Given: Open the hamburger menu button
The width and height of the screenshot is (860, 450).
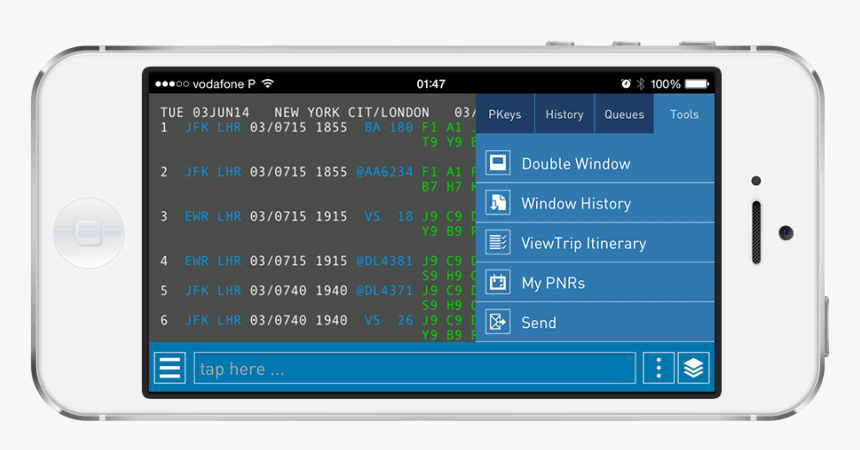Looking at the screenshot, I should [x=169, y=368].
